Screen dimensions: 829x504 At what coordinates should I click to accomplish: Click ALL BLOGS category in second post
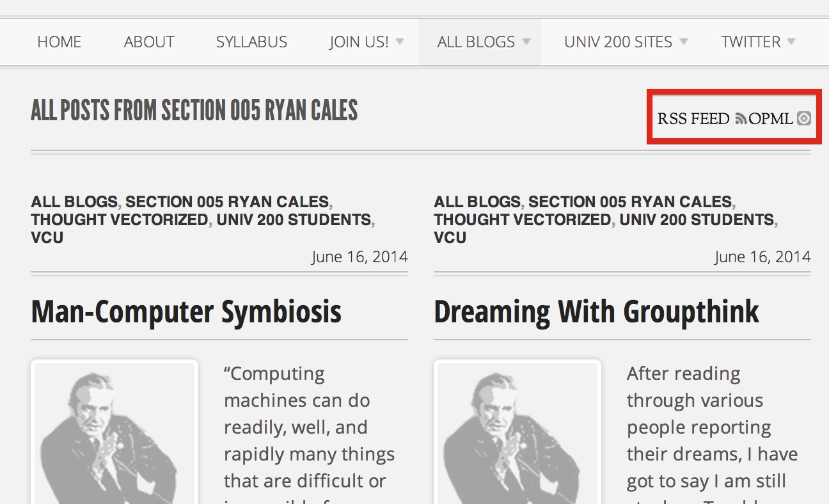477,202
